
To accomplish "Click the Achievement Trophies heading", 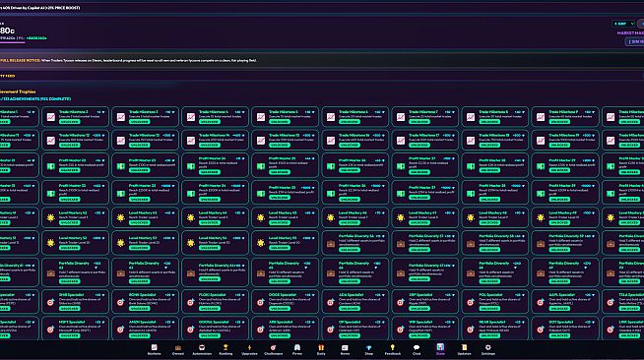I will tap(18, 91).
